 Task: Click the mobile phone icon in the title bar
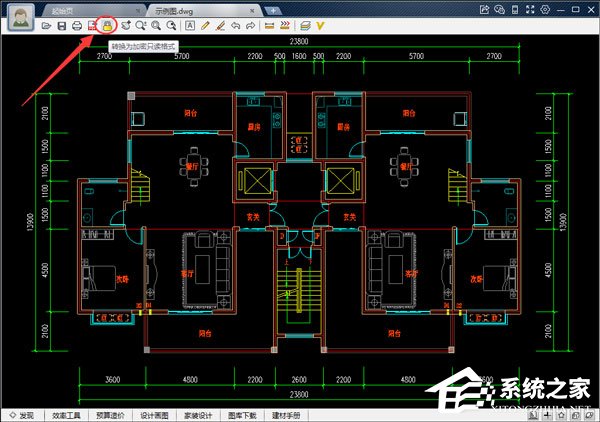pos(515,10)
